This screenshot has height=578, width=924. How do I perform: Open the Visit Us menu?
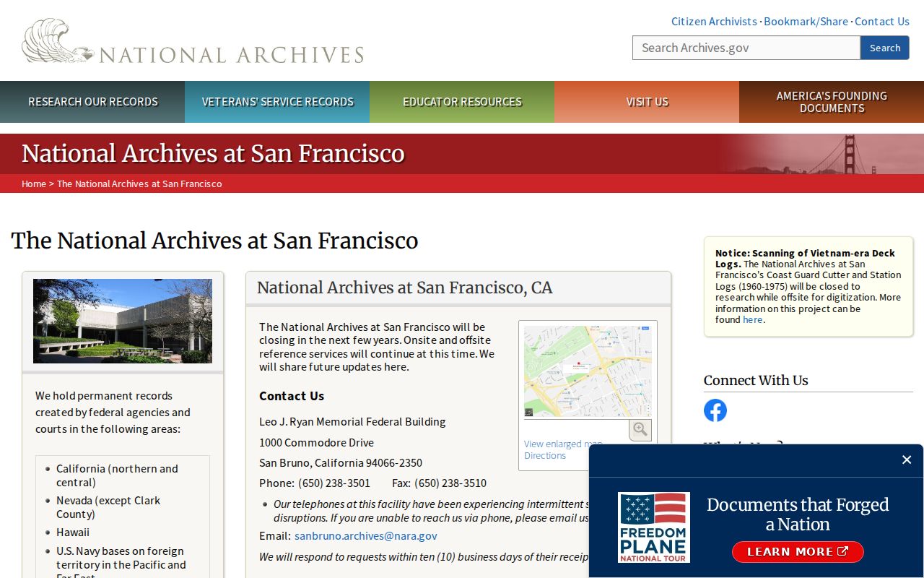click(x=647, y=102)
